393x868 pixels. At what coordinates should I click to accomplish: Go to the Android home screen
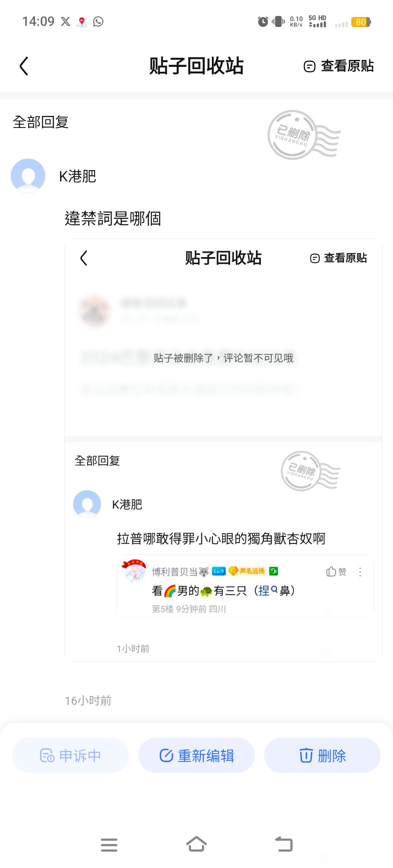196,844
